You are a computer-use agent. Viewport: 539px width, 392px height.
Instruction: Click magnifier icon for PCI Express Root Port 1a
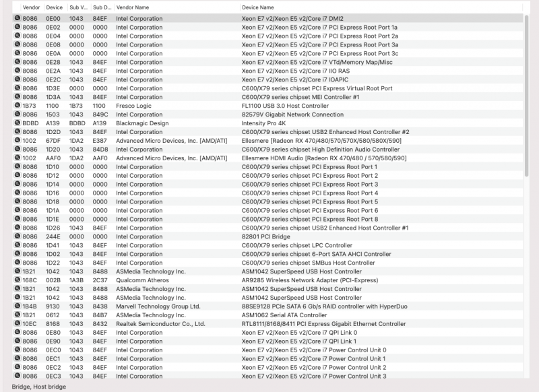pyautogui.click(x=18, y=27)
